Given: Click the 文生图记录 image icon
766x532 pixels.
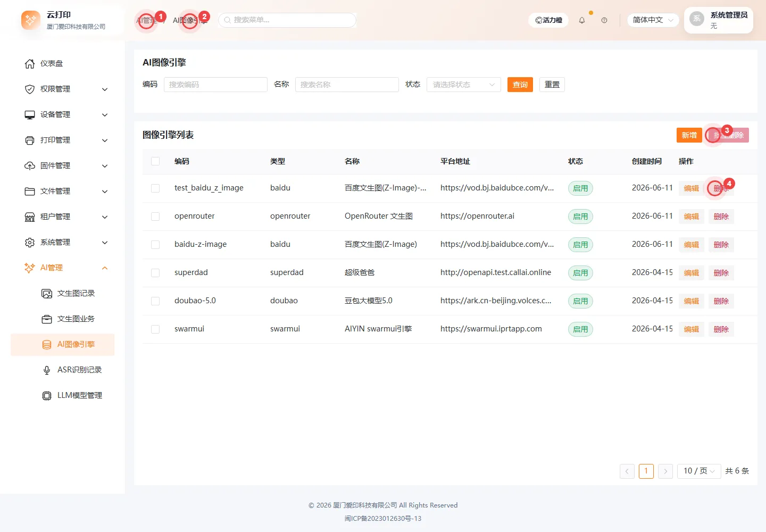Looking at the screenshot, I should tap(47, 294).
